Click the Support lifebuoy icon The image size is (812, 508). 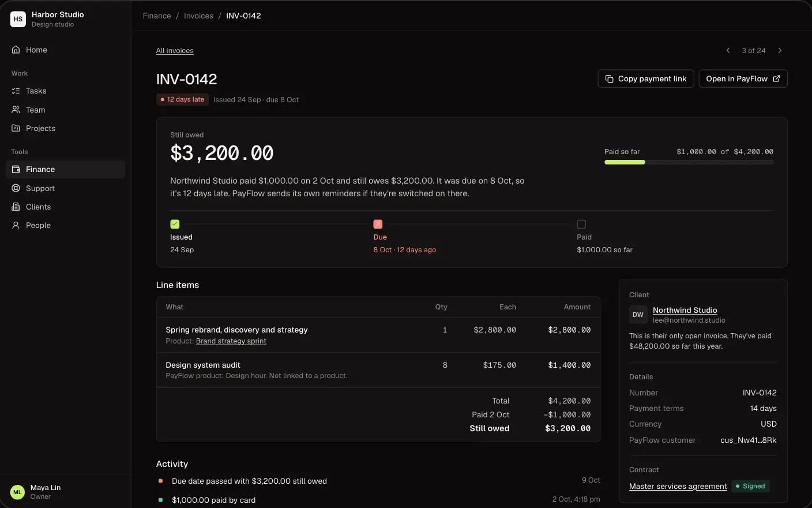pyautogui.click(x=16, y=188)
